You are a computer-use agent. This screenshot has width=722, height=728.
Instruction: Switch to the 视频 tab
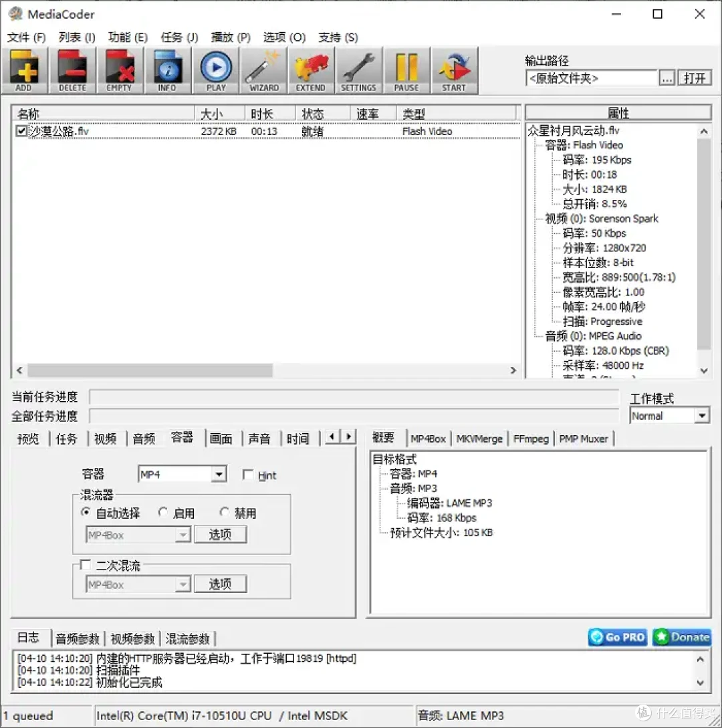coord(106,439)
